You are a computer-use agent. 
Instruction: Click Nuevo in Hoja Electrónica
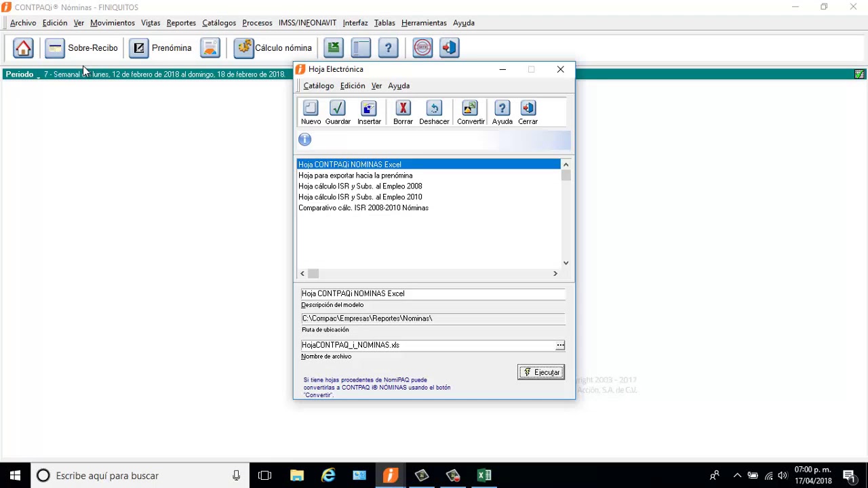(x=311, y=113)
